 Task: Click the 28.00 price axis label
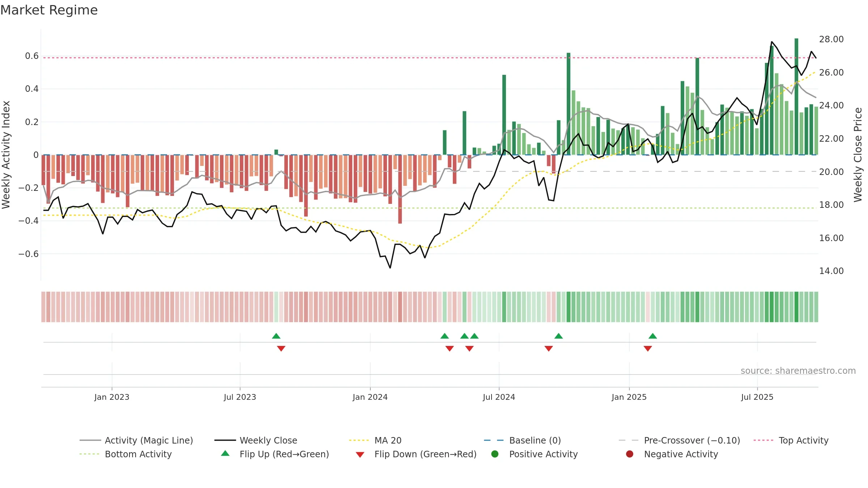pos(831,39)
